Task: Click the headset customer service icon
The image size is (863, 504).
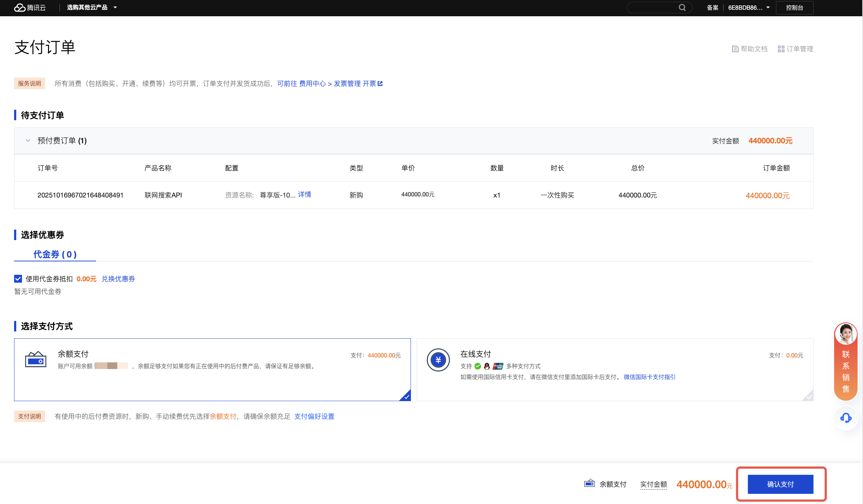Action: 846,418
